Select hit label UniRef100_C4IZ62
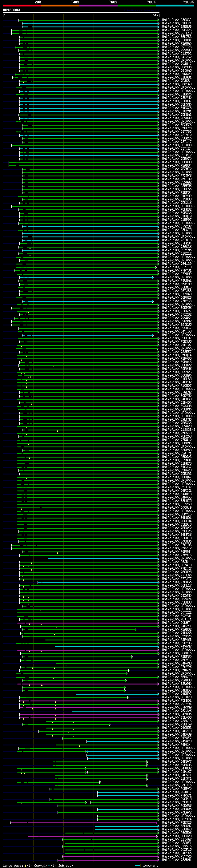Image resolution: width=197 pixels, height=868 pixels. pyautogui.click(x=177, y=57)
